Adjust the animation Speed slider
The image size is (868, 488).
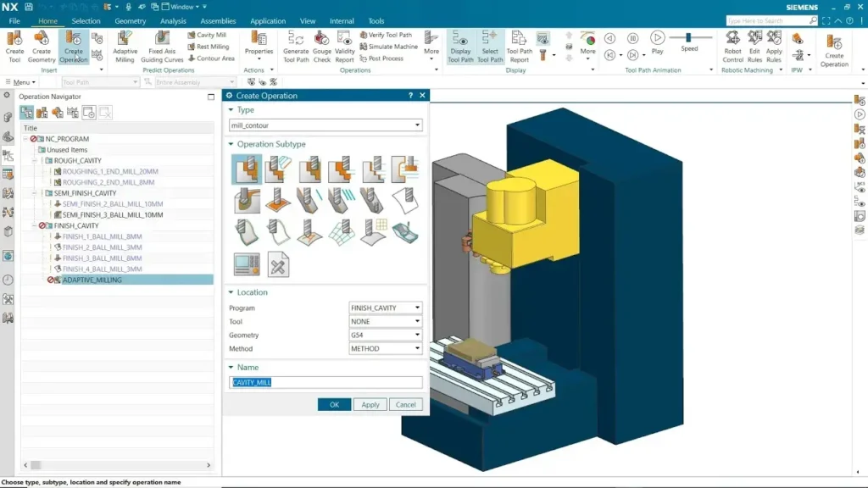[x=689, y=37]
